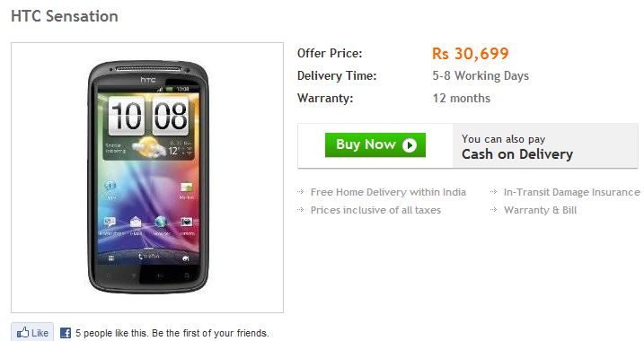Click the thumbs-up icon on Like

[22, 332]
